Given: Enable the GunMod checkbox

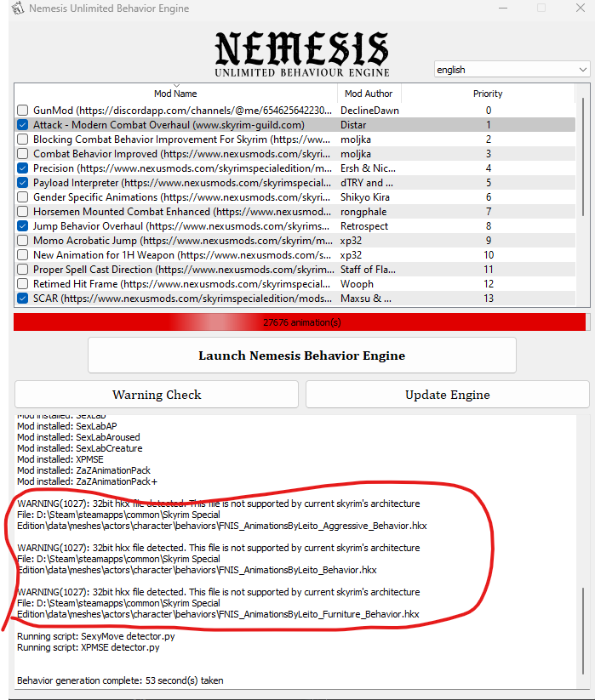Looking at the screenshot, I should (22, 111).
